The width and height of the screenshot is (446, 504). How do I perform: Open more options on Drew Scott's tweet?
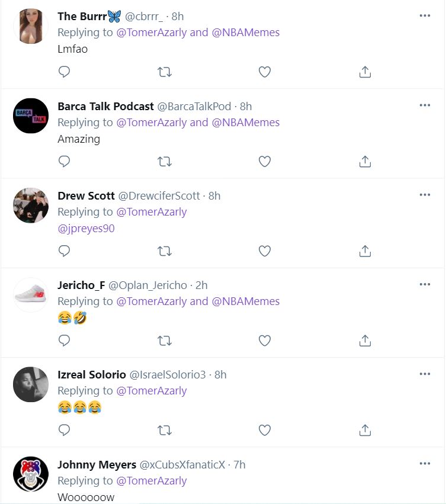point(425,194)
